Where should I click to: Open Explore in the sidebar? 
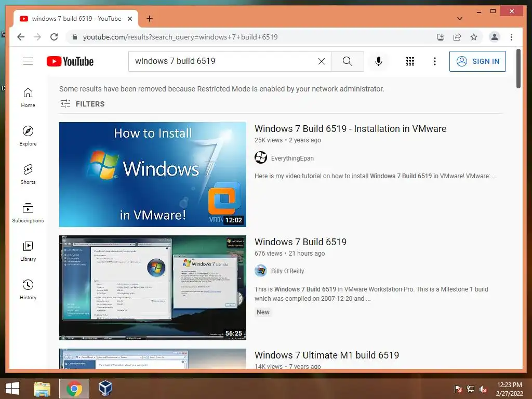tap(28, 136)
